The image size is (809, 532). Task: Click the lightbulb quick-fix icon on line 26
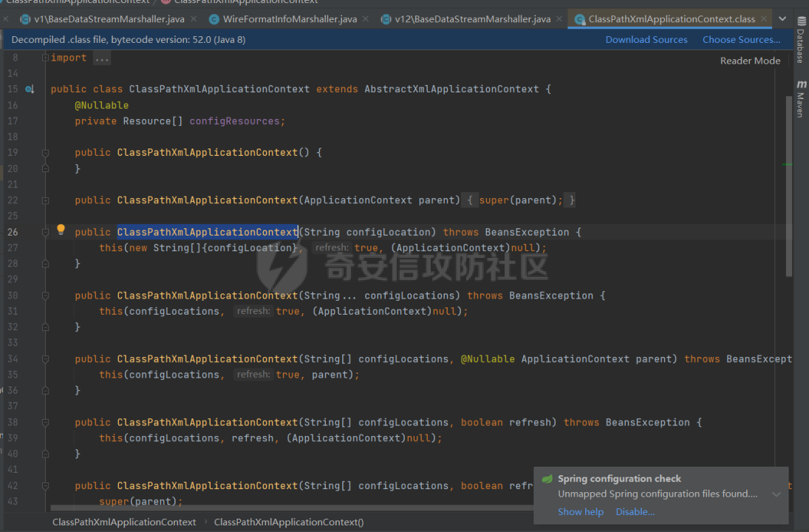point(61,230)
